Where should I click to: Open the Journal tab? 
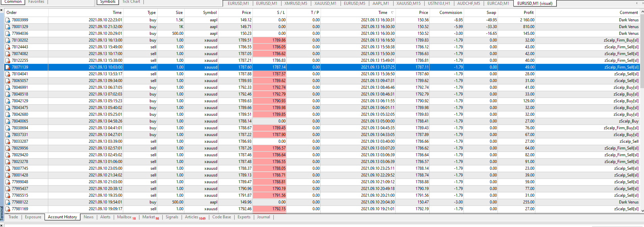[x=263, y=217]
